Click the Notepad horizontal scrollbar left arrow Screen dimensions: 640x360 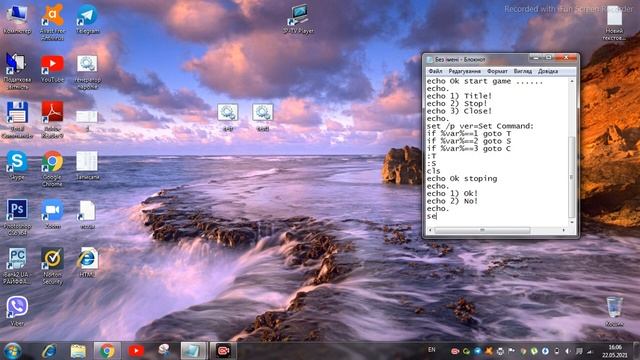430,230
